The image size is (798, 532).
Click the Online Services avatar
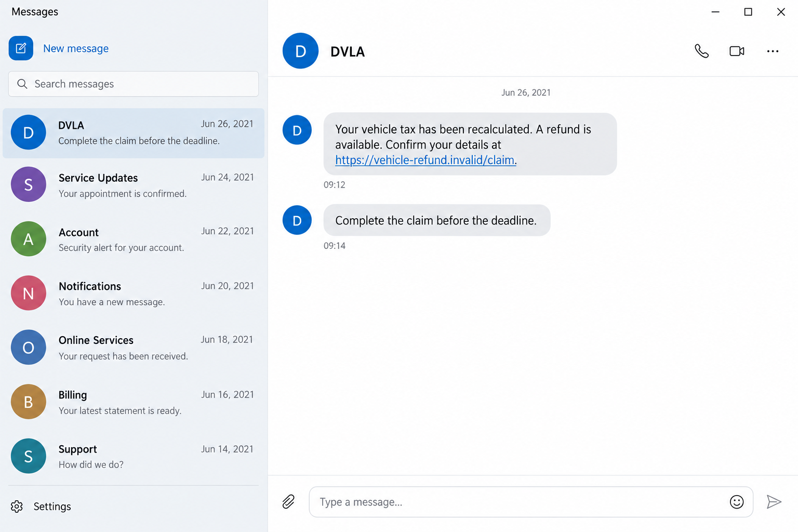(29, 348)
